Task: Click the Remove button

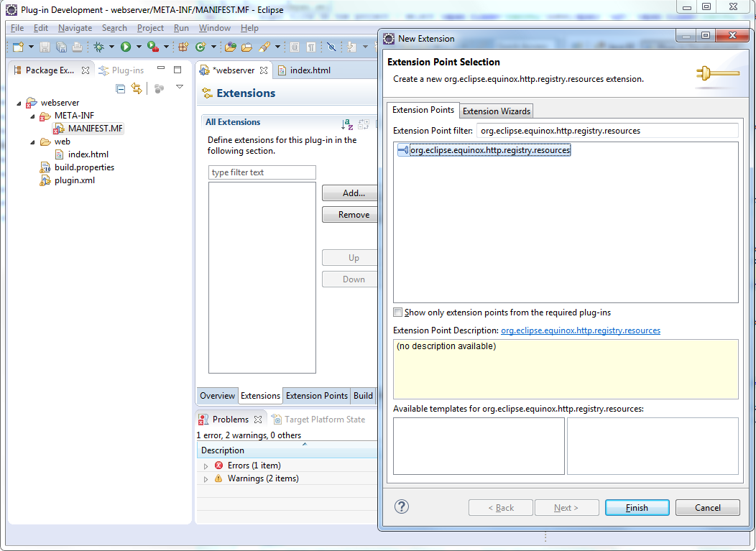Action: (x=351, y=215)
